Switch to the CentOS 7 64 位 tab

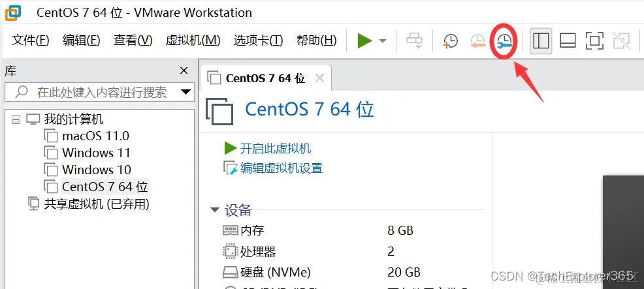coord(265,78)
